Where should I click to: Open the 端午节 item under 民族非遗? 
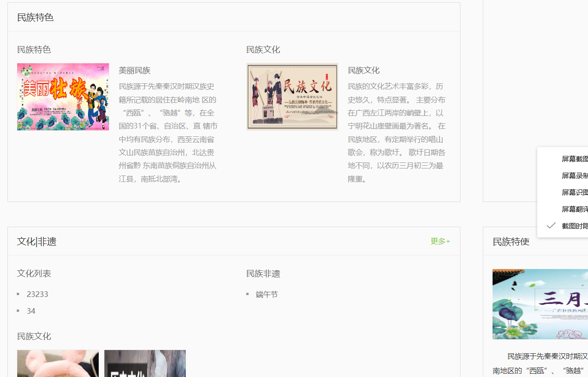point(267,294)
